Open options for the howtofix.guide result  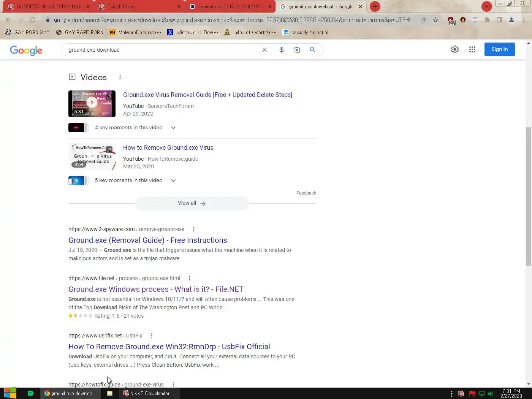pyautogui.click(x=173, y=385)
